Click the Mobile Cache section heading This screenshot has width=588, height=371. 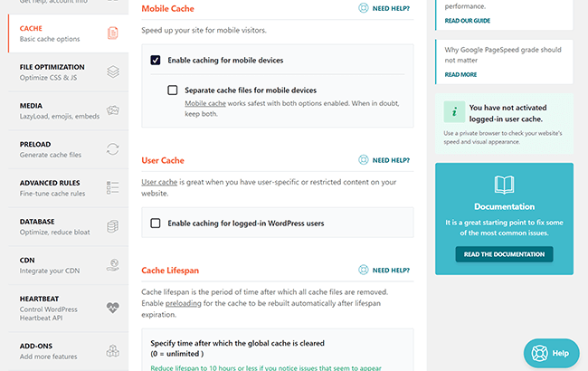point(167,9)
